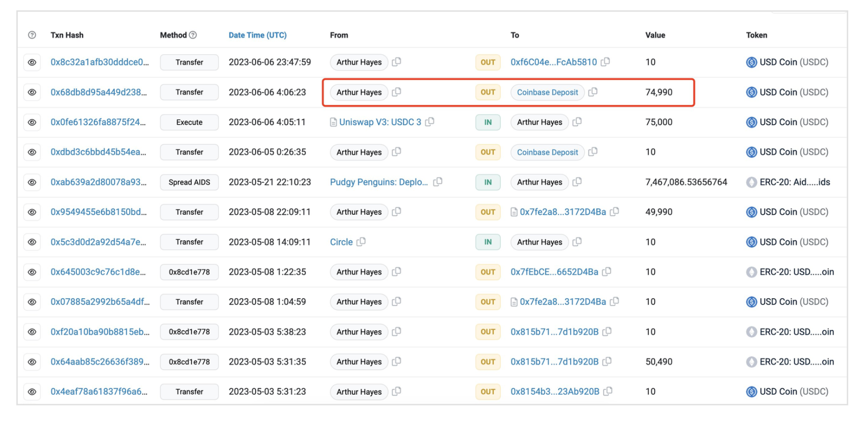Preview transaction 0x68db8d95a449d238 with its eye icon
The image size is (868, 421).
(32, 92)
